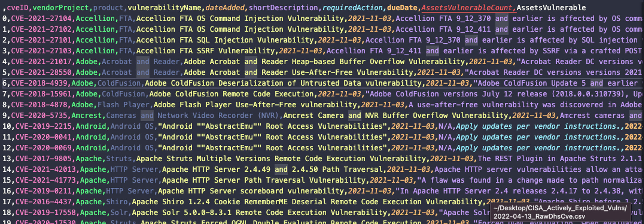Click Apache HTTP Server scoreboard vulnerability
This screenshot has height=224, width=644.
pyautogui.click(x=251, y=191)
